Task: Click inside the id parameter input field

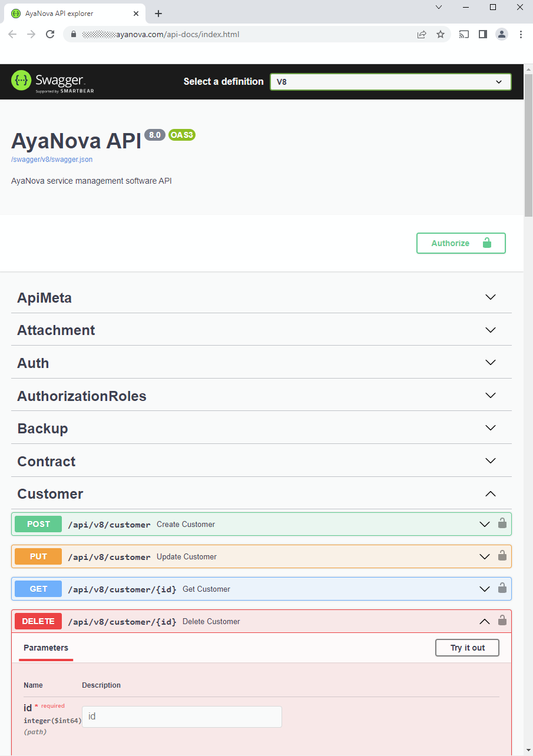Action: tap(181, 717)
